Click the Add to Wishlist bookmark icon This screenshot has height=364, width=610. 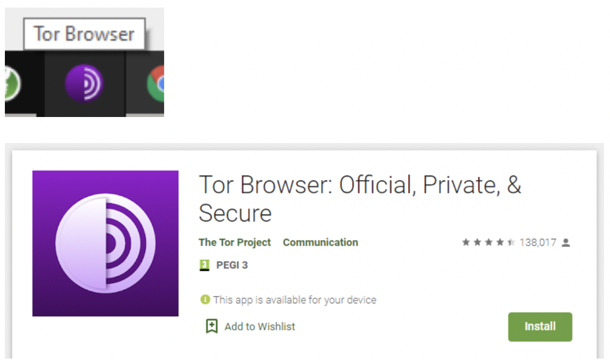tap(212, 326)
